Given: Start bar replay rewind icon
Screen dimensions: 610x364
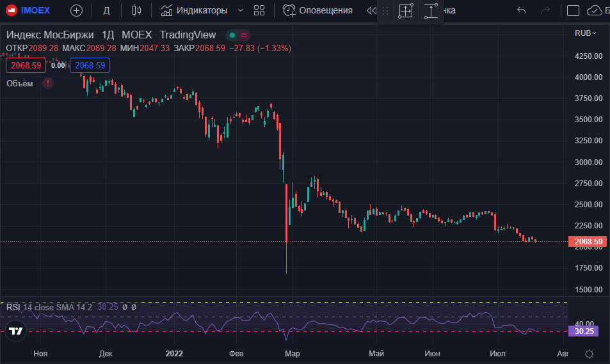Looking at the screenshot, I should pyautogui.click(x=371, y=10).
